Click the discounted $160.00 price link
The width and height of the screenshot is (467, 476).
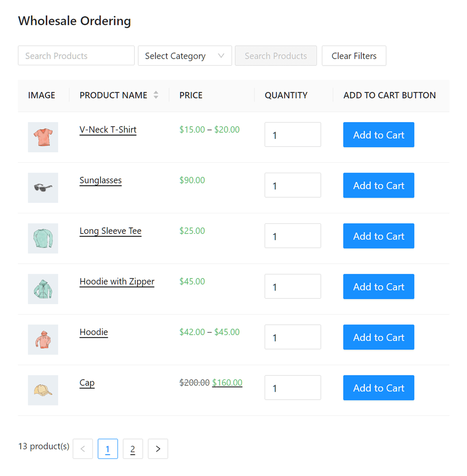tap(227, 382)
